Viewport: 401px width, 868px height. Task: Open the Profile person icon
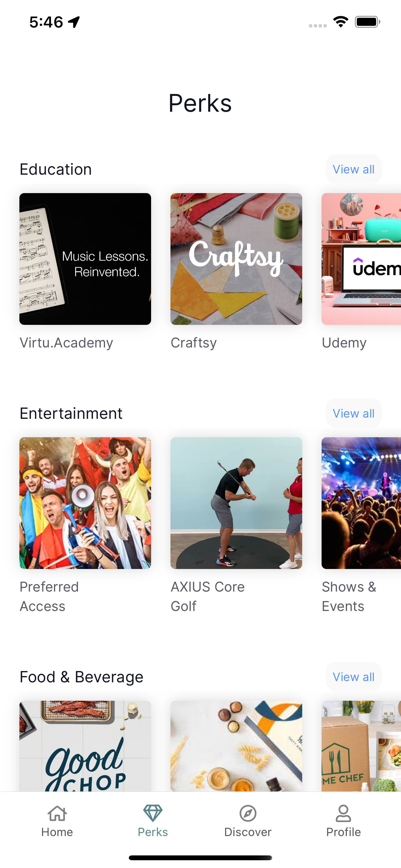coord(343,813)
